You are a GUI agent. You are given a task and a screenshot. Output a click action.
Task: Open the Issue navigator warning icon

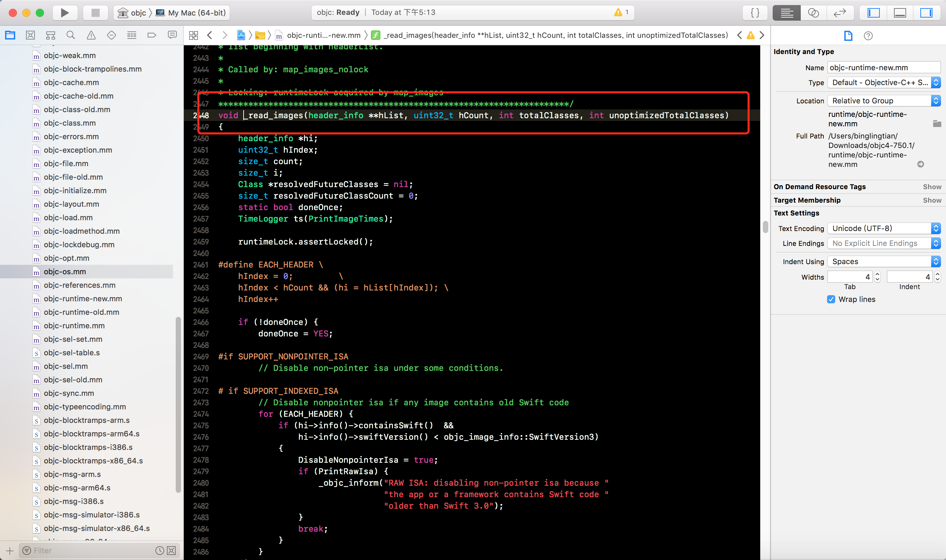coord(91,35)
